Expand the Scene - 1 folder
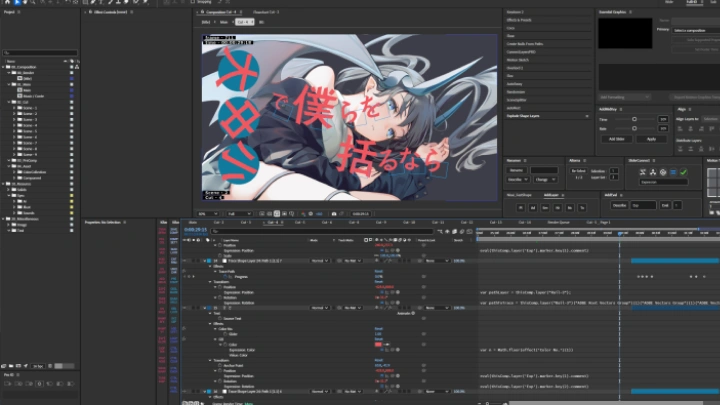Viewport: 720px width, 405px height. tap(14, 108)
